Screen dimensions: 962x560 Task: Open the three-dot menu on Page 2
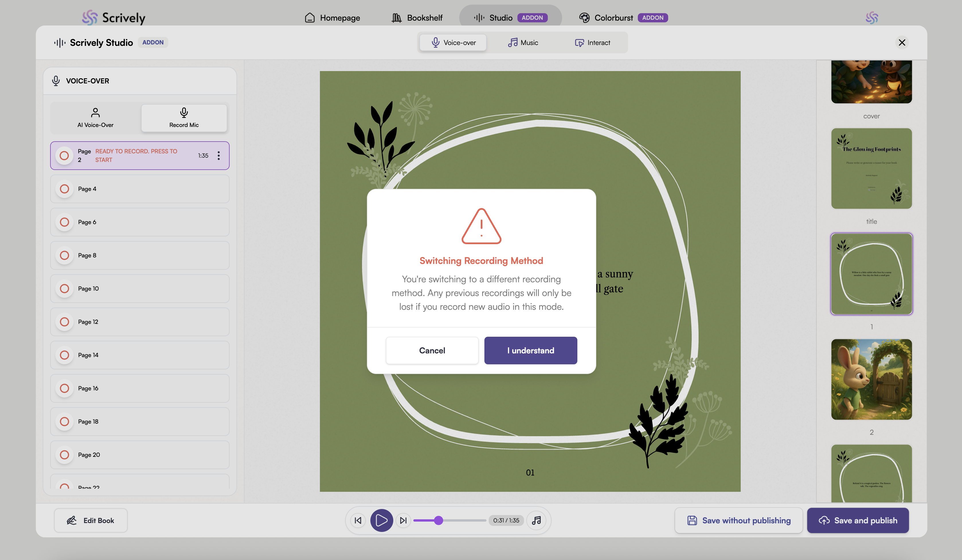coord(219,155)
